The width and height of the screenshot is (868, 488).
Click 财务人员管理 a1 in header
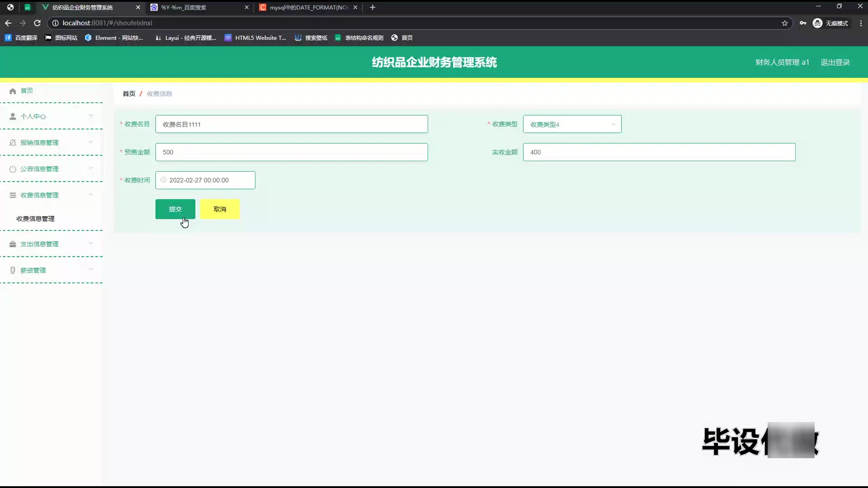[782, 62]
